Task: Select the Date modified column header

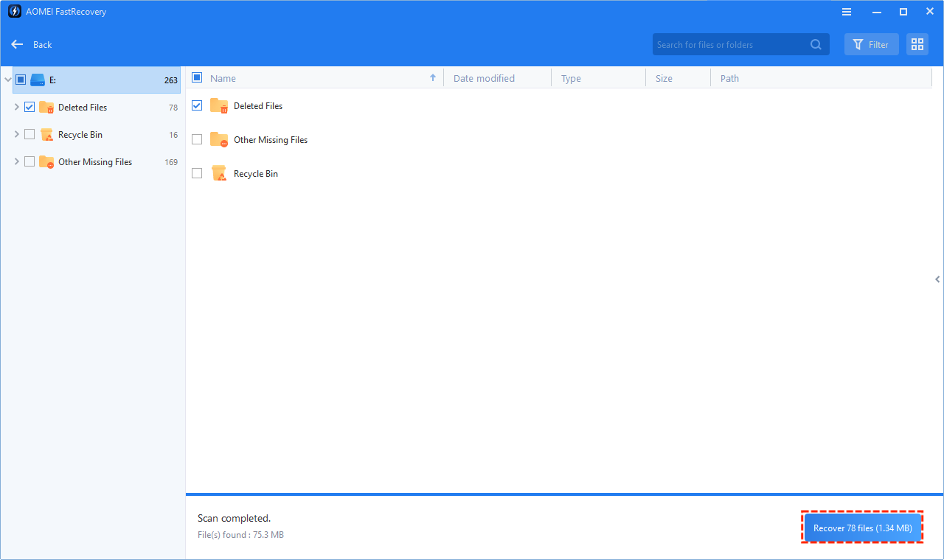Action: point(484,78)
